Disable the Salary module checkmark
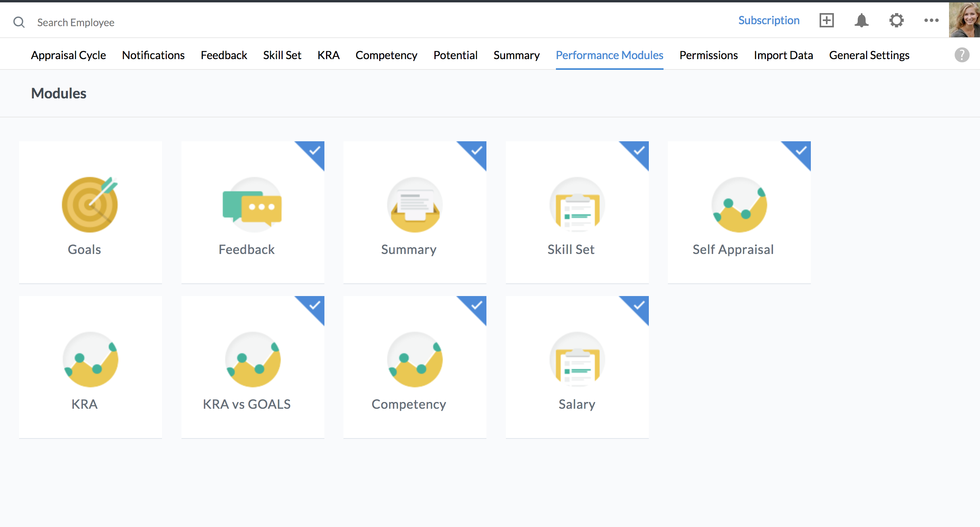Viewport: 980px width, 527px height. click(639, 306)
